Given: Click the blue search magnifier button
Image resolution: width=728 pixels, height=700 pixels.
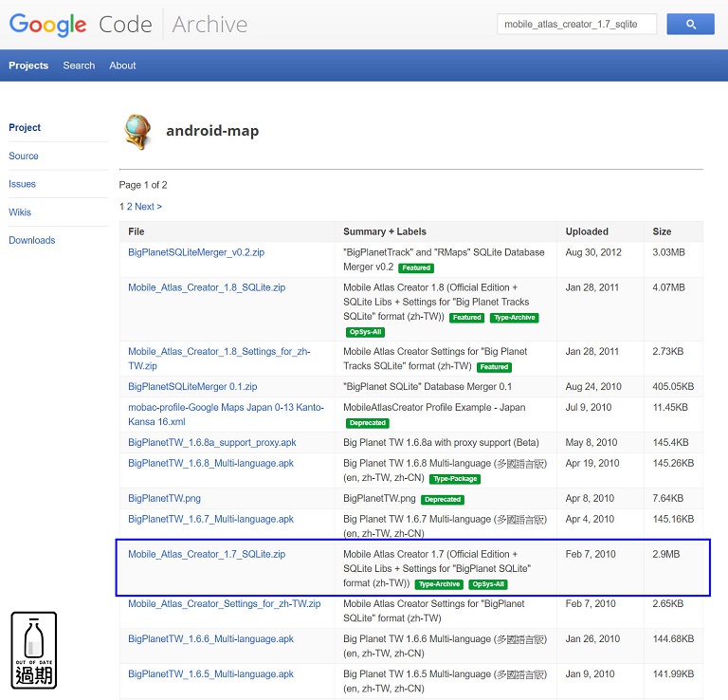Looking at the screenshot, I should click(x=690, y=24).
